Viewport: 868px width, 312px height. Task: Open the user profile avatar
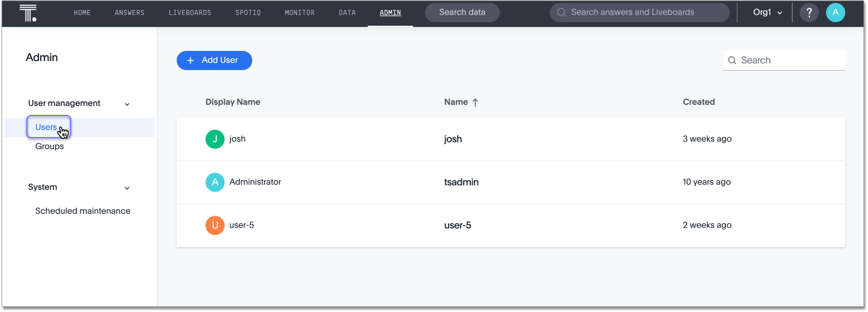(x=835, y=13)
